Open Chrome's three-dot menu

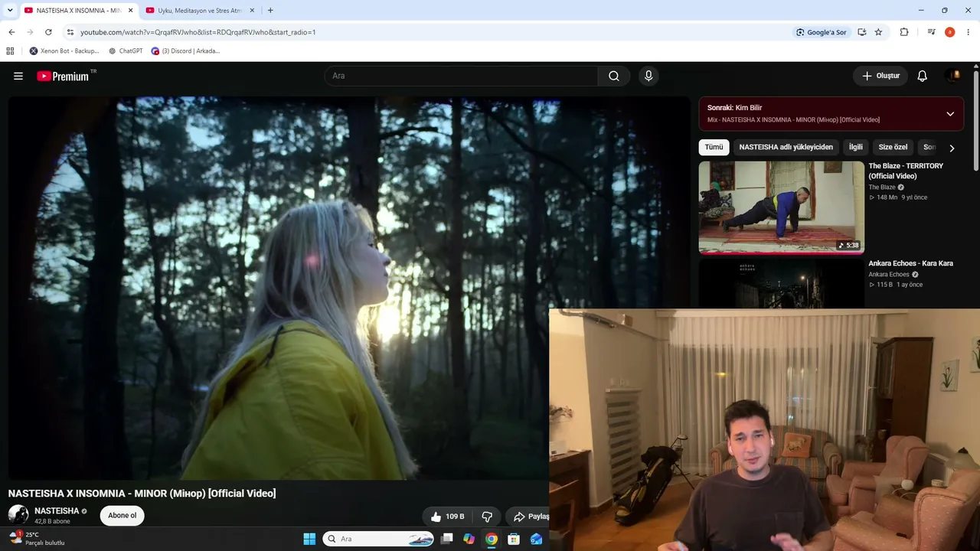[x=969, y=32]
